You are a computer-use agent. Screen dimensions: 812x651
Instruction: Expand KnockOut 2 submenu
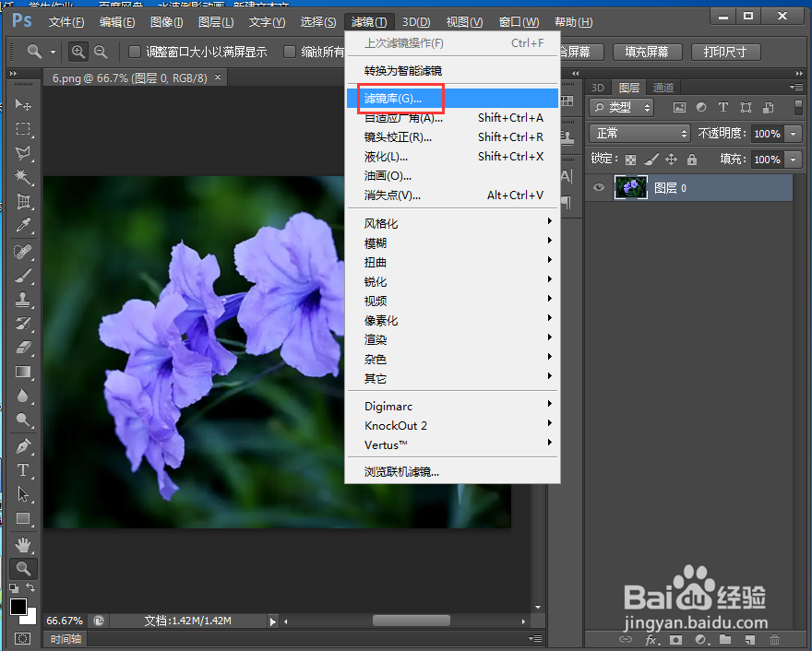452,425
